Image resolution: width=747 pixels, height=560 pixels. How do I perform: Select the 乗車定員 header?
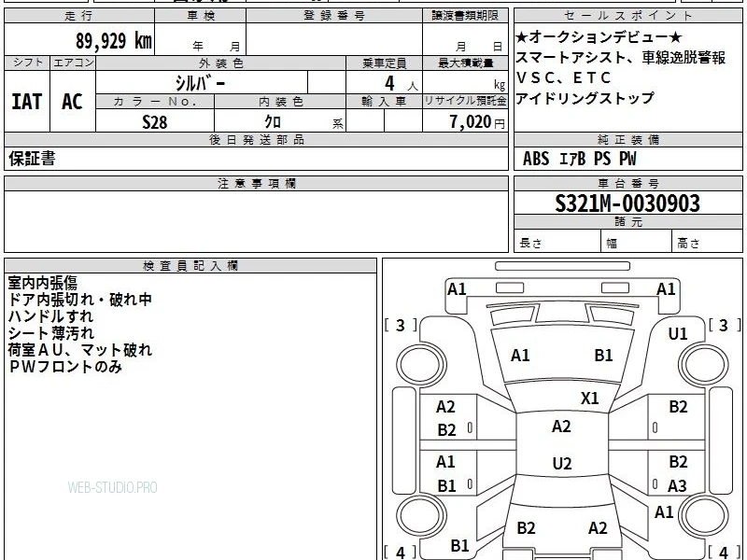pyautogui.click(x=385, y=63)
